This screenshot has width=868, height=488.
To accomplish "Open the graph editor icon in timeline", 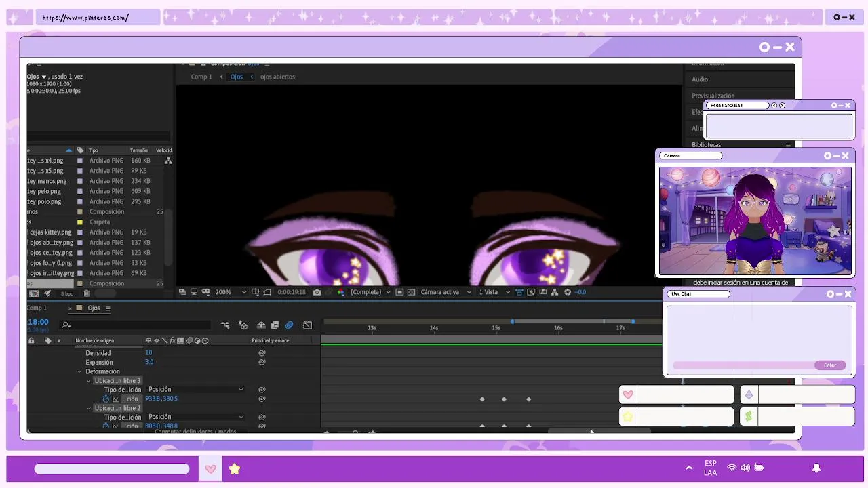I will click(308, 325).
